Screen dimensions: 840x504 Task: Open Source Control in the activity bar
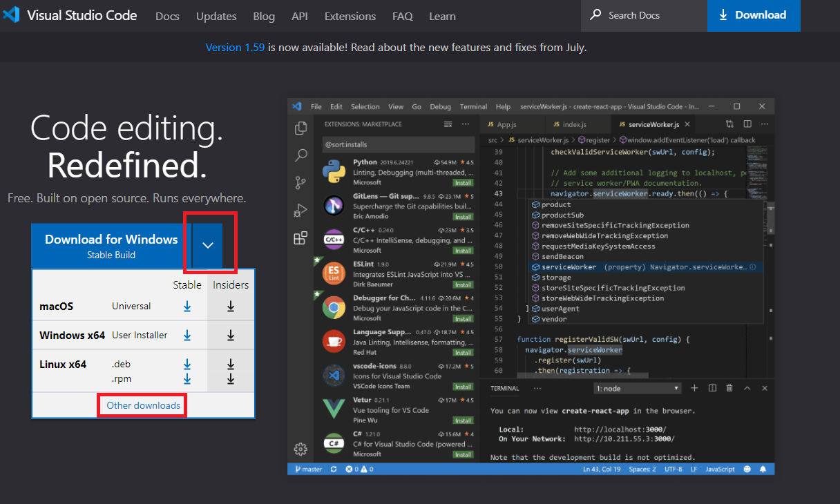[x=300, y=182]
